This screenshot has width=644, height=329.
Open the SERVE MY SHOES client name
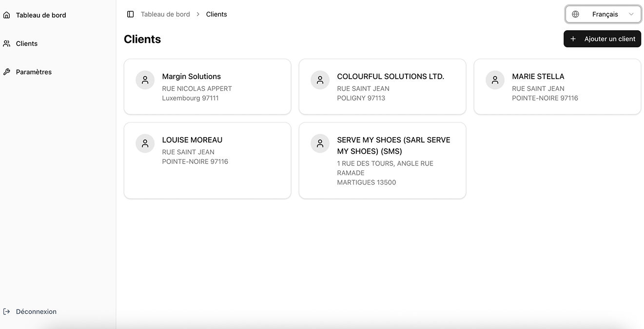tap(394, 145)
